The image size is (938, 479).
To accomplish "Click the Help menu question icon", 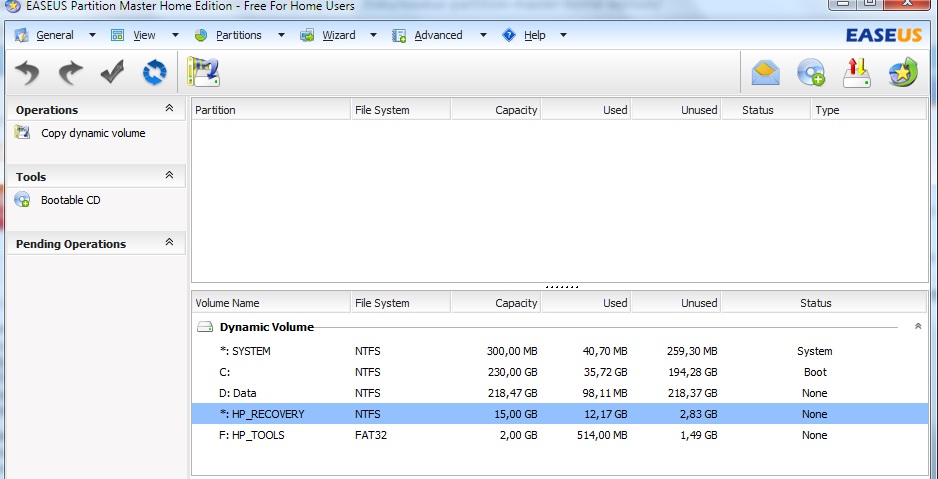I will [x=509, y=35].
